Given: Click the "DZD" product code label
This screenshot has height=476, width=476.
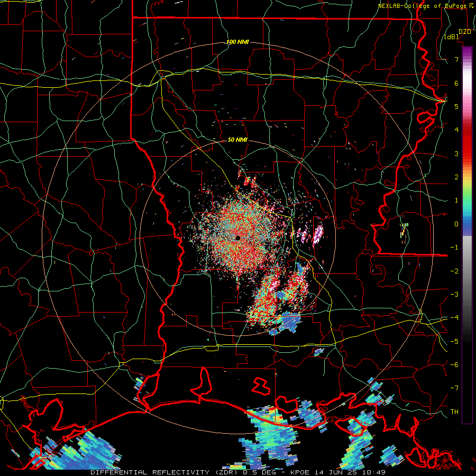Looking at the screenshot, I should tap(465, 32).
